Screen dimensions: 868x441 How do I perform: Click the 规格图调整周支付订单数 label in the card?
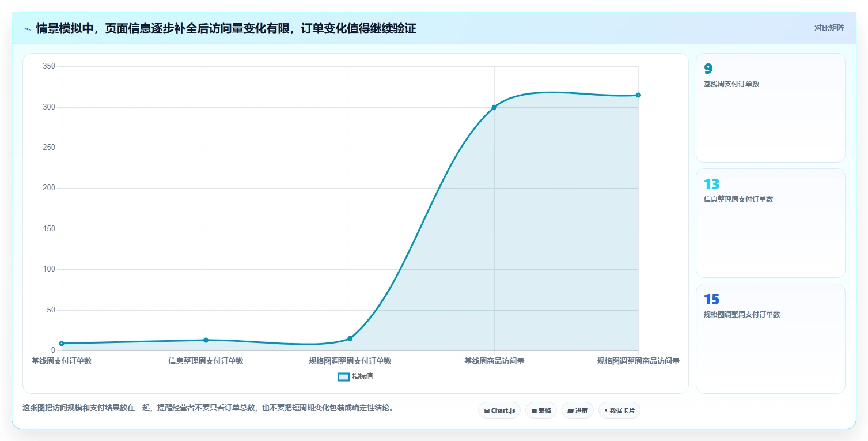pos(742,315)
